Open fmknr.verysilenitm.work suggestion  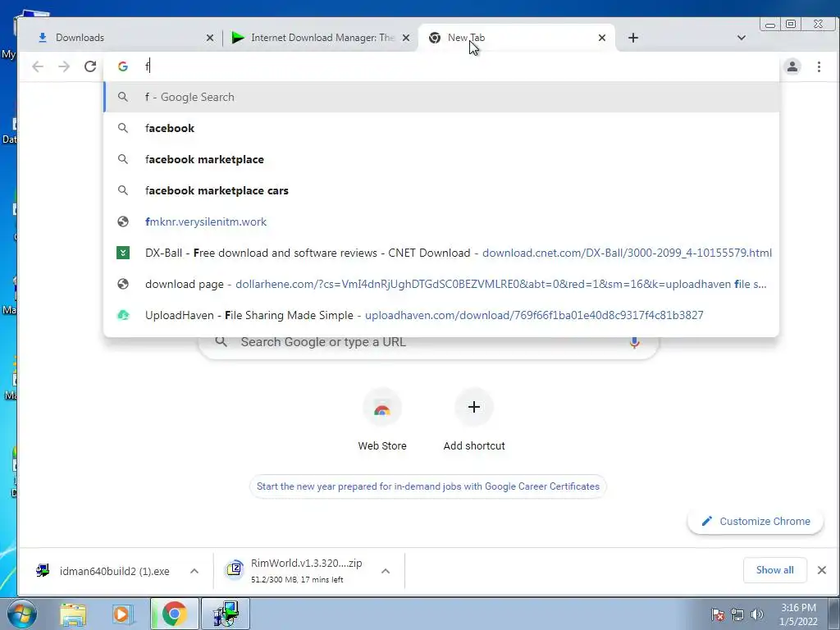[x=441, y=221]
